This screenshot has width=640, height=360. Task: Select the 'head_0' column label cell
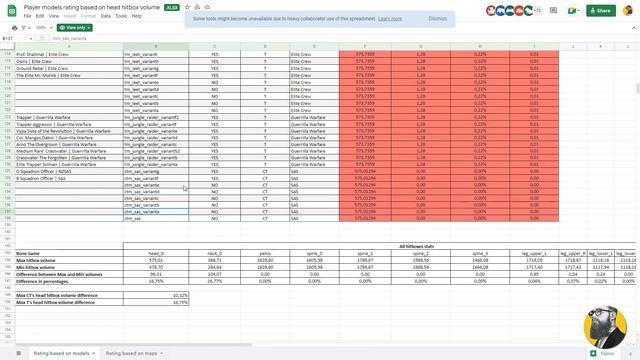click(156, 253)
